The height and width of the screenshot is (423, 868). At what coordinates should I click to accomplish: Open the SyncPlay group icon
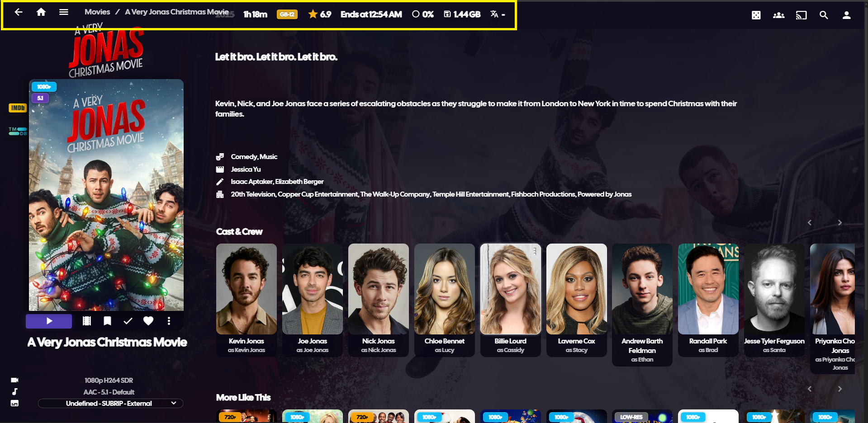(778, 15)
